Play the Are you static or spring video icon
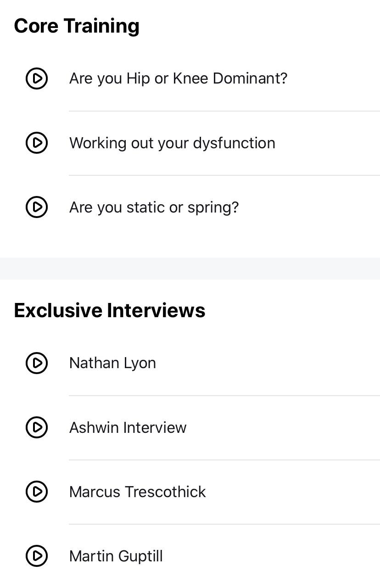 37,207
